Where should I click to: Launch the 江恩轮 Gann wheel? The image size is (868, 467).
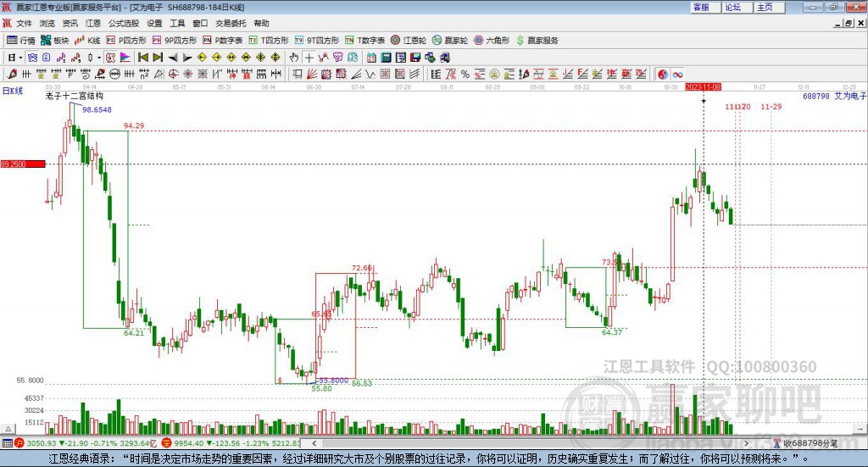pyautogui.click(x=408, y=41)
